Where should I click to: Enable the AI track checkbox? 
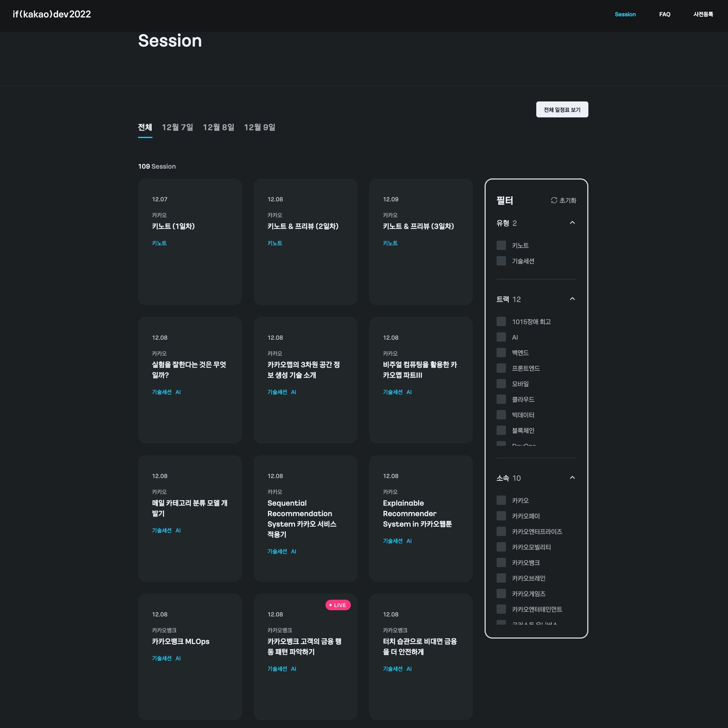501,337
